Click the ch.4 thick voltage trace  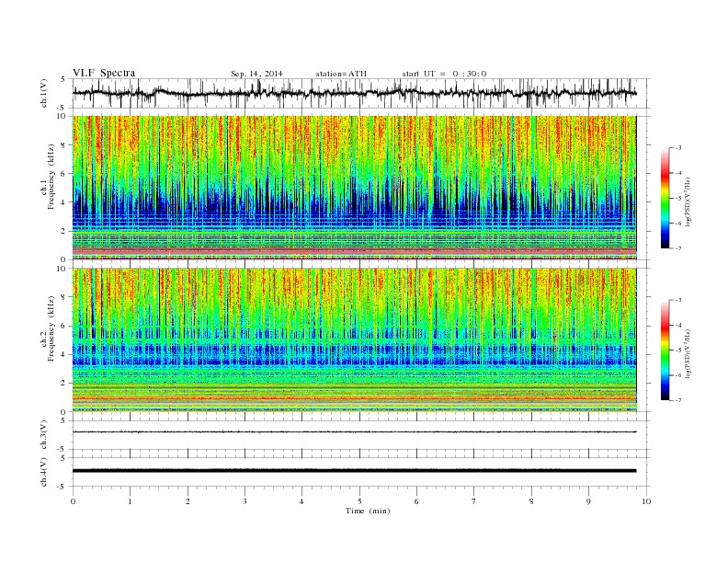coord(354,471)
